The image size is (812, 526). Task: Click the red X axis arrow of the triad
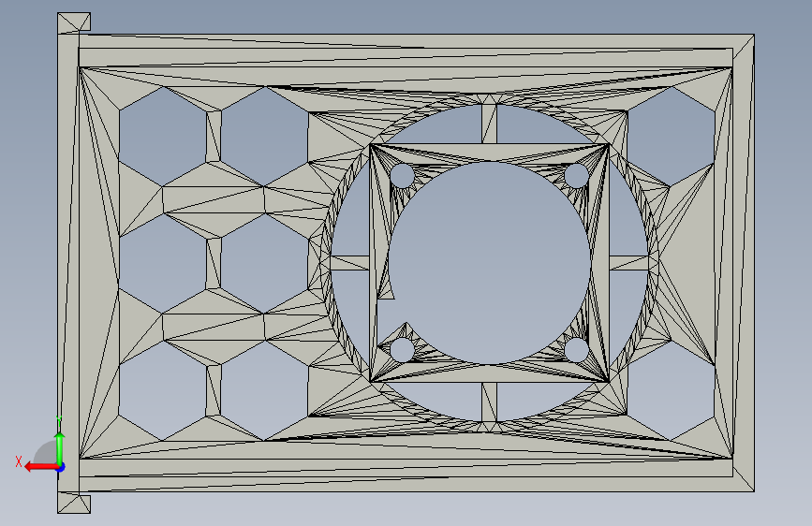click(x=40, y=467)
